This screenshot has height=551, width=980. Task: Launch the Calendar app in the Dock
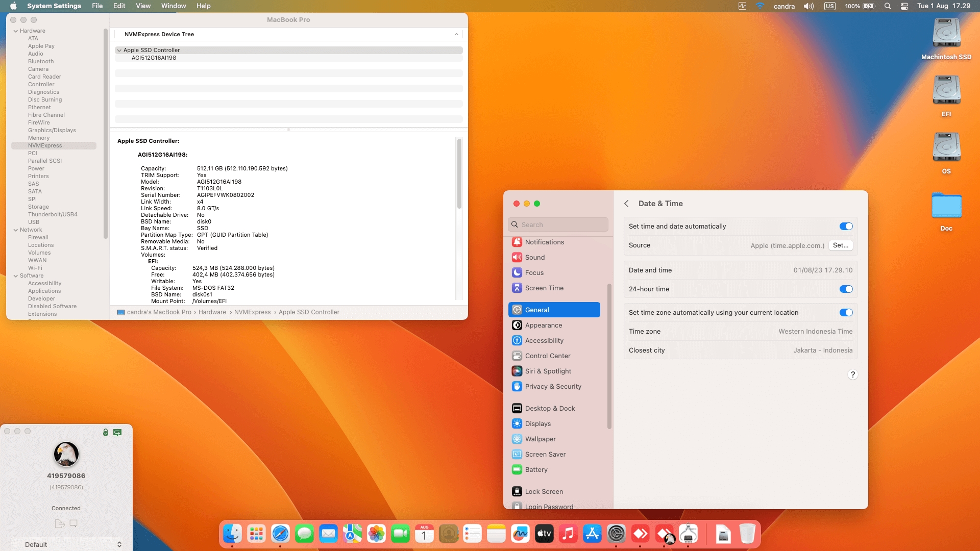pos(424,534)
